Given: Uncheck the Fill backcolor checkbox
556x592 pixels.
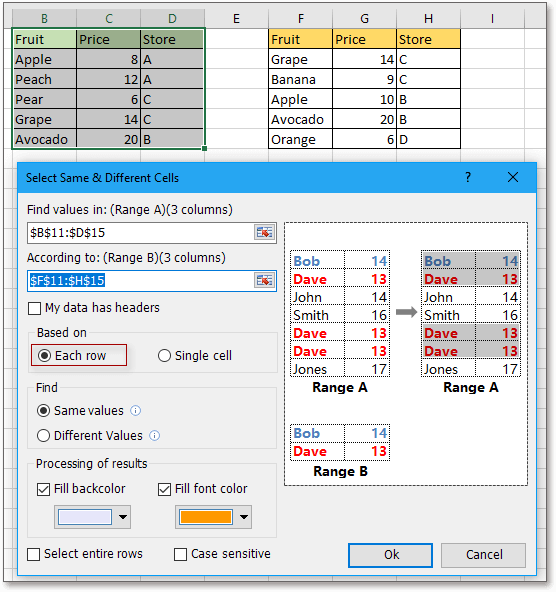Looking at the screenshot, I should (x=43, y=489).
